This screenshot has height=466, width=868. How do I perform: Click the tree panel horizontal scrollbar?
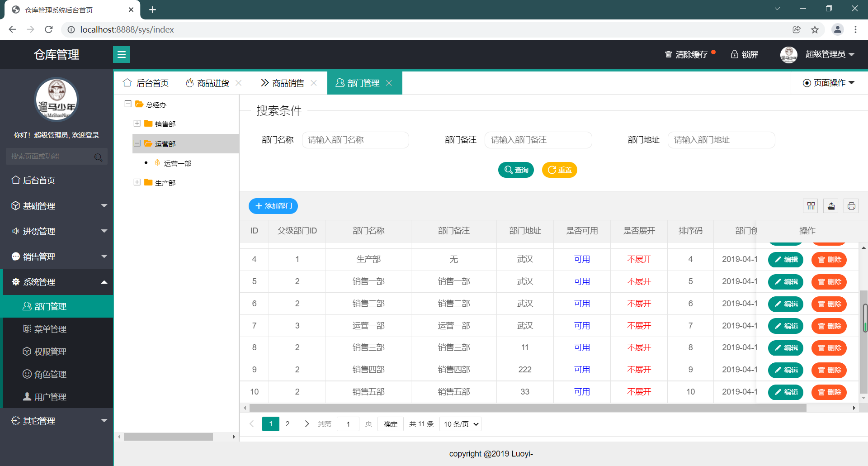point(168,437)
